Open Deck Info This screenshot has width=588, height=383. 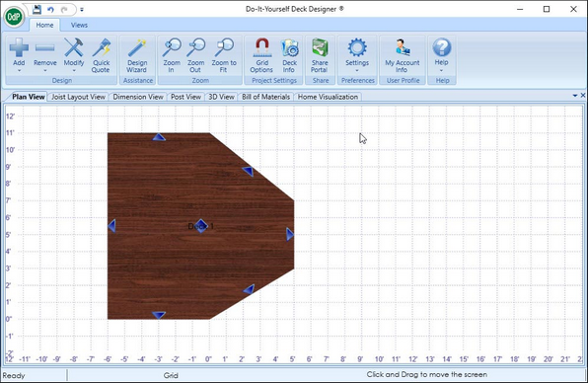pos(289,55)
